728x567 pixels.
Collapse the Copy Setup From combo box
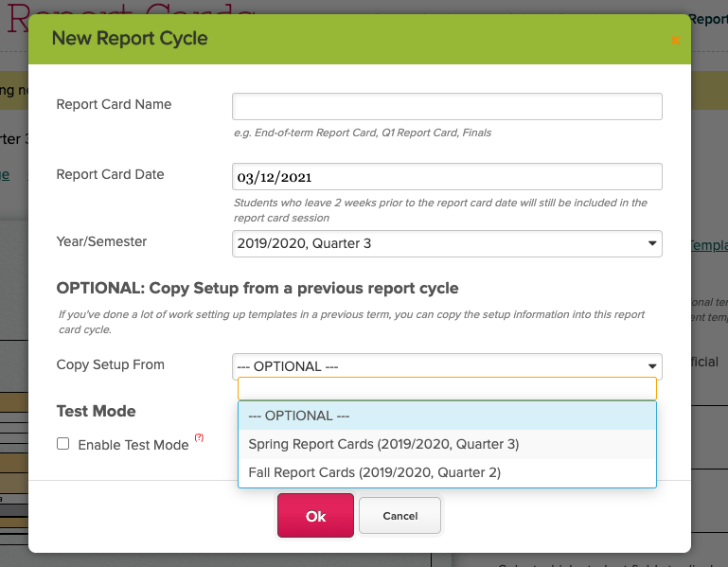447,366
